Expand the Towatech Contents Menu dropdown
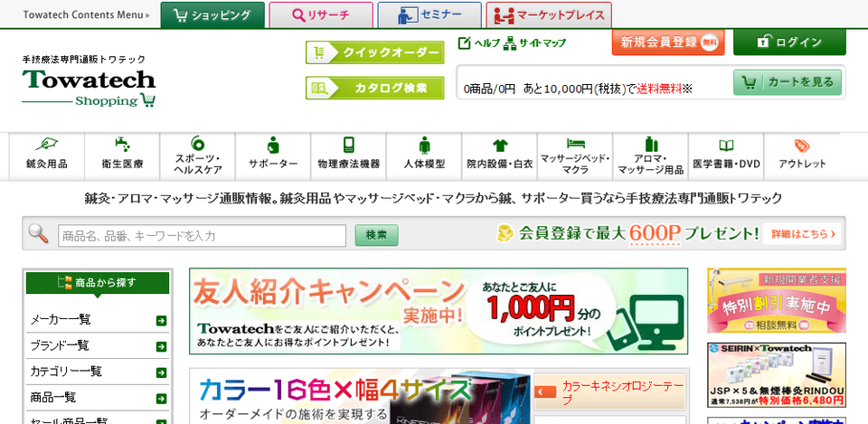The image size is (868, 424). point(86,15)
